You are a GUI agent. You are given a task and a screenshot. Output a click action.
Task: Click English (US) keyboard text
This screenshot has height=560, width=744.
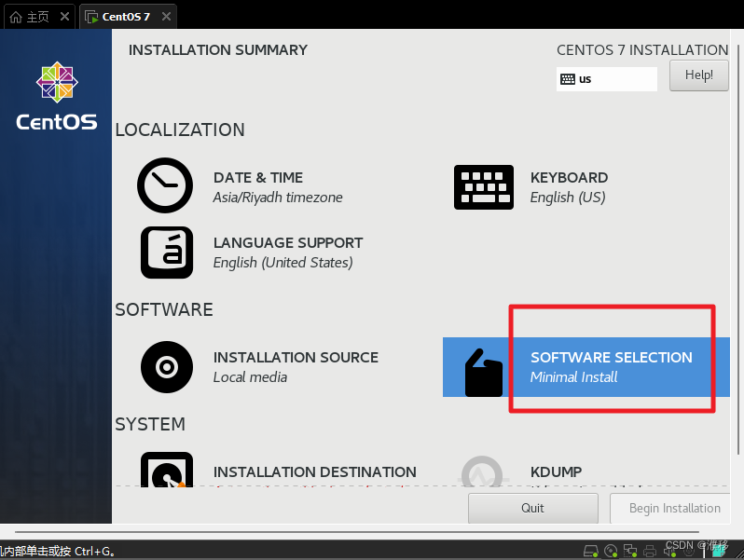pos(568,198)
